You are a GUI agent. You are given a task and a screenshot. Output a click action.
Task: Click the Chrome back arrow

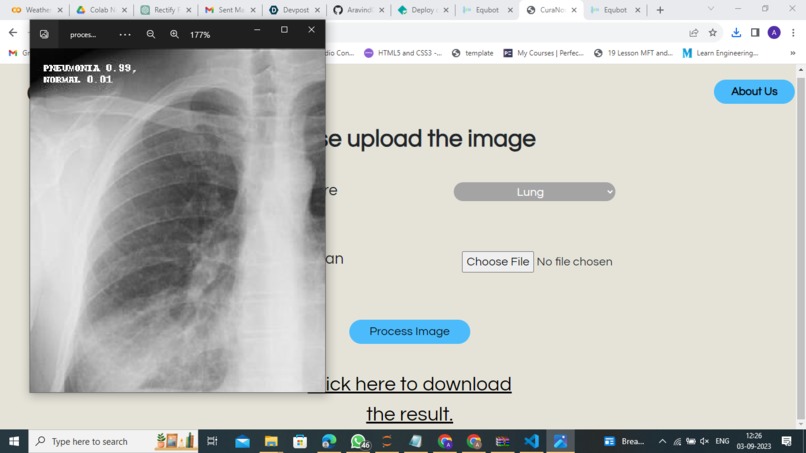tap(13, 32)
